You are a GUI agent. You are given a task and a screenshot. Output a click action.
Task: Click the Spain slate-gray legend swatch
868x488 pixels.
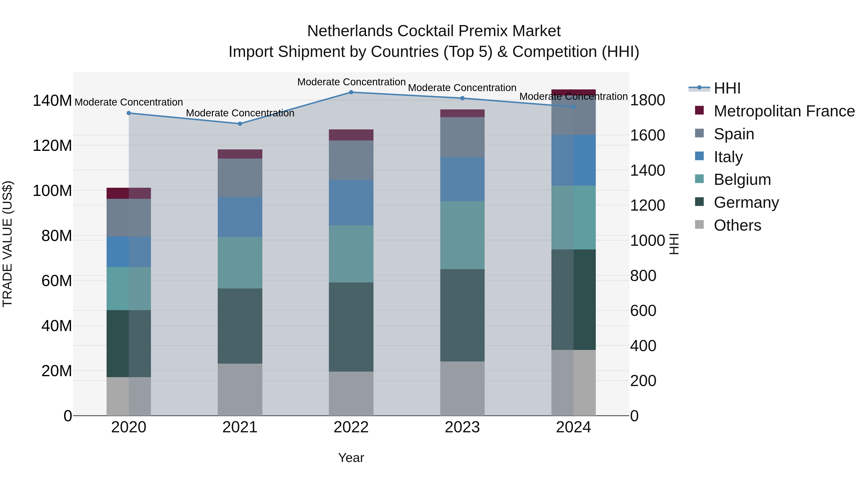699,133
